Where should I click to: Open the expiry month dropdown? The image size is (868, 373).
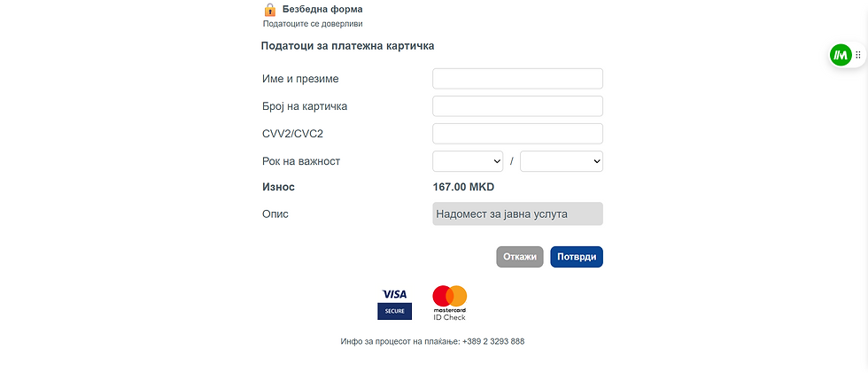pos(468,161)
